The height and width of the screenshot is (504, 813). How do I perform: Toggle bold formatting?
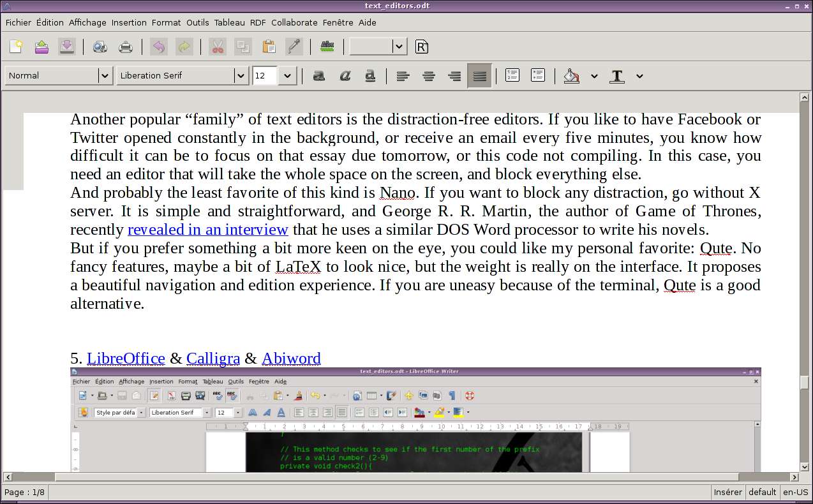tap(319, 76)
